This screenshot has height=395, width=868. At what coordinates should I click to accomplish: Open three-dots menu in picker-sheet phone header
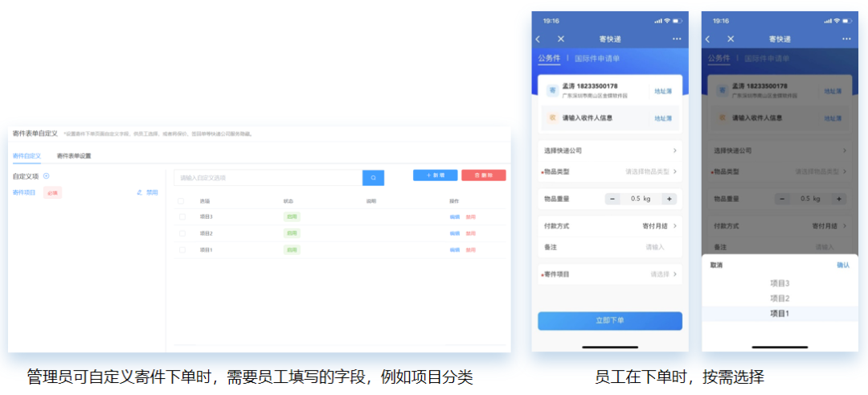point(846,39)
